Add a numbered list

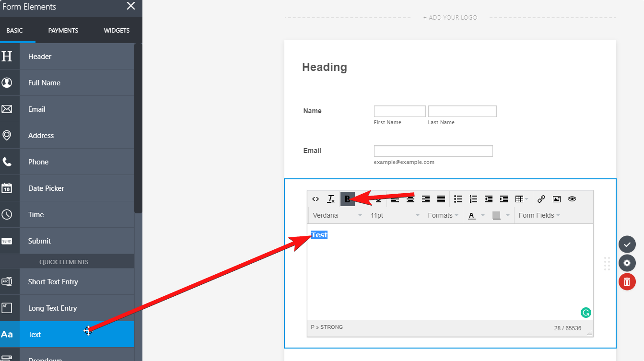click(473, 199)
